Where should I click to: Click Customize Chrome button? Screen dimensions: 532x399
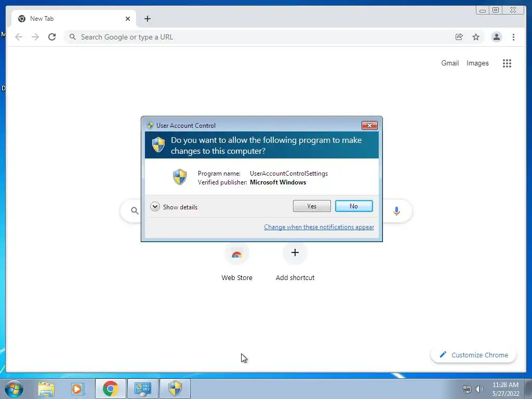[x=474, y=355]
